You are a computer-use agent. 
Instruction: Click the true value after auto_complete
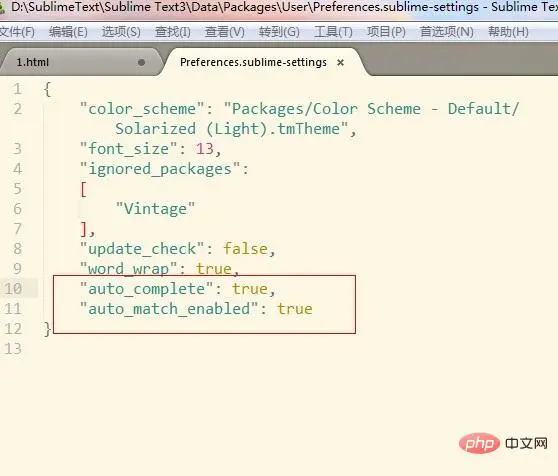pyautogui.click(x=250, y=289)
